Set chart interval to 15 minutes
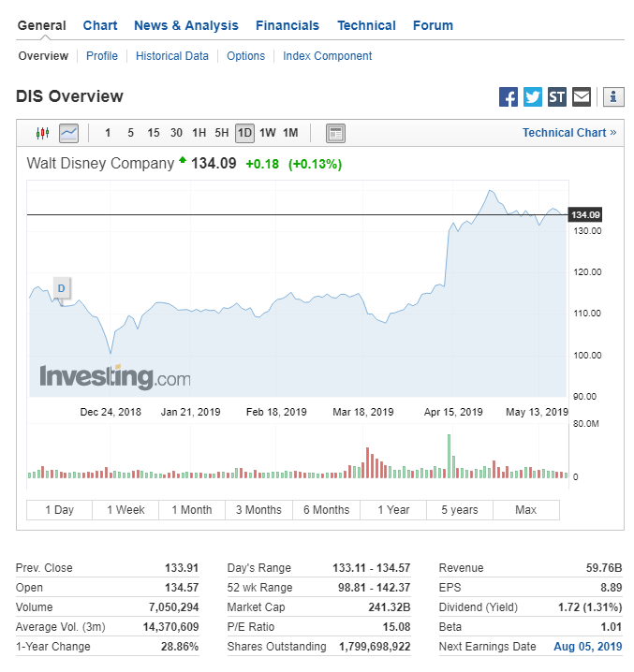Screen dimensions: 634x672 pos(154,133)
